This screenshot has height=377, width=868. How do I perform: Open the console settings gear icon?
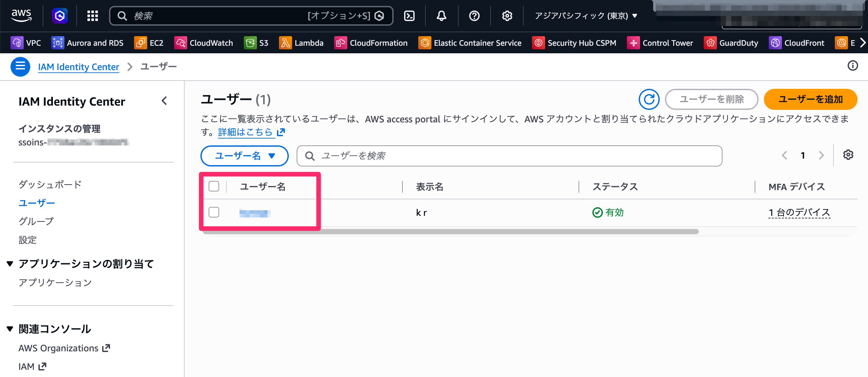tap(507, 16)
